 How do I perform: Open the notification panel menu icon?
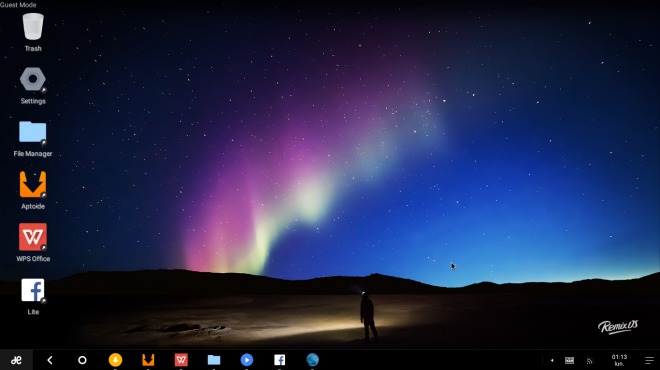[649, 360]
